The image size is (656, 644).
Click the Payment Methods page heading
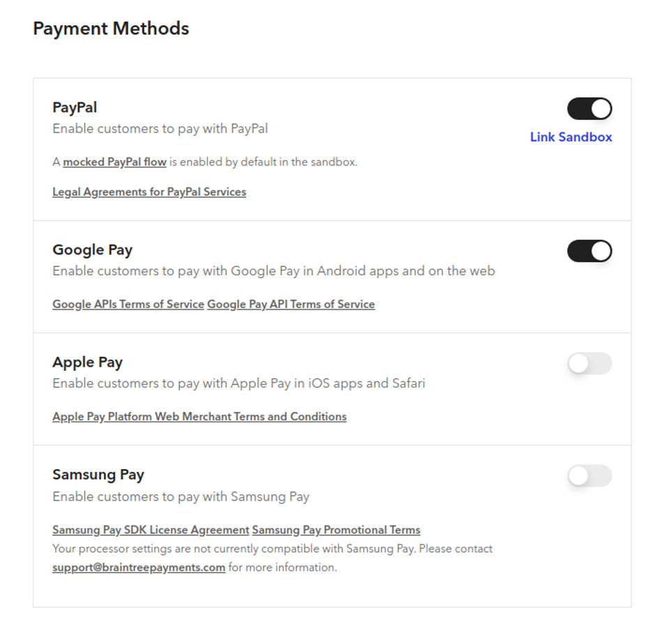111,29
